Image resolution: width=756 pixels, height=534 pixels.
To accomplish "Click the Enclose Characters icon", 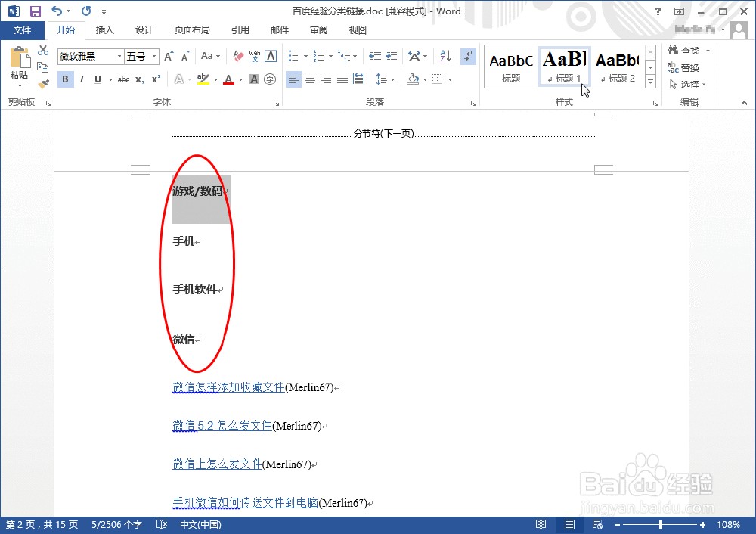I will click(x=270, y=79).
